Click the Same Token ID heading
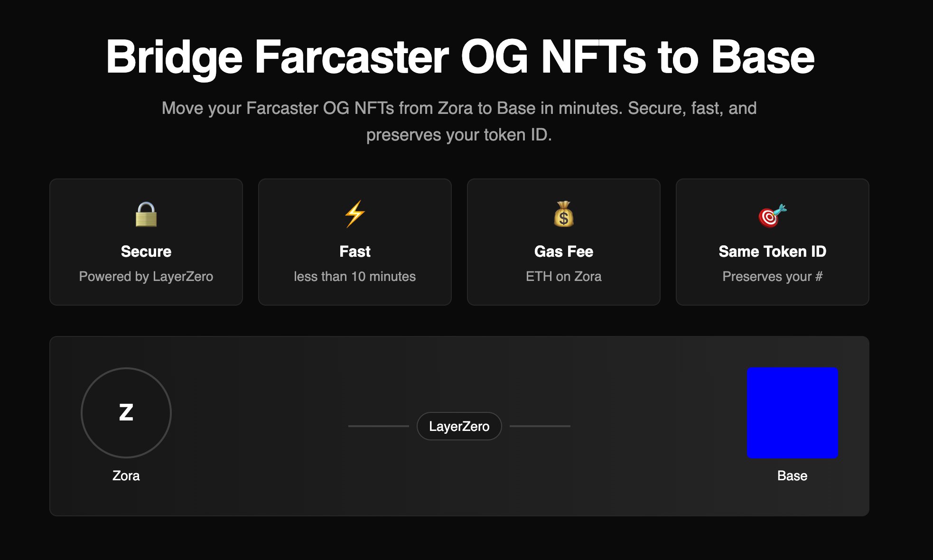Viewport: 933px width, 560px height. [x=772, y=252]
